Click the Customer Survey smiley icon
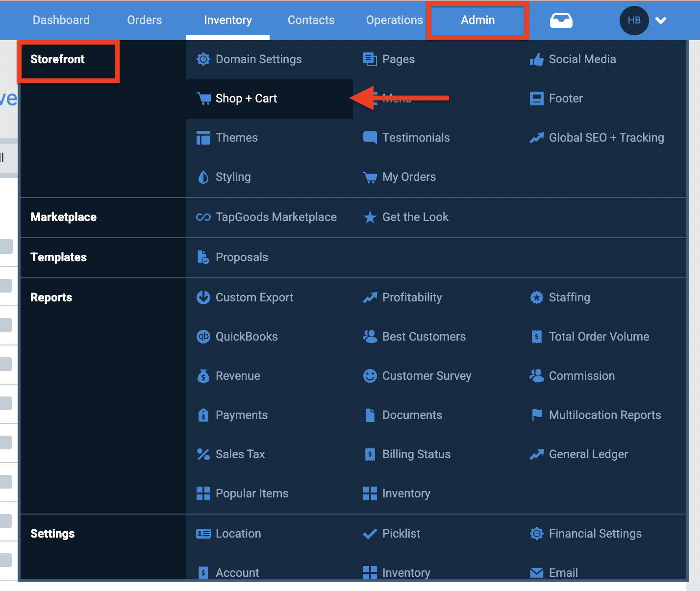The image size is (700, 591). 370,376
